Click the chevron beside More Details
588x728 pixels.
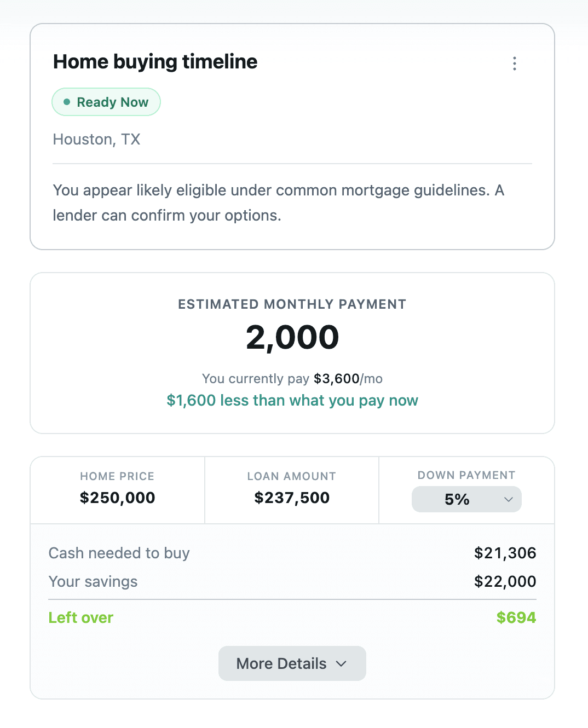coord(342,663)
